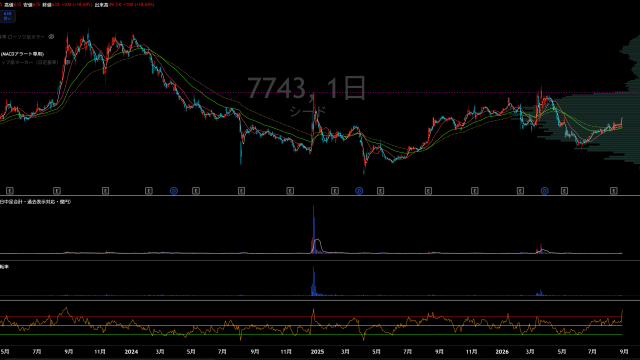Select the 回転率 turnover pane label

4,267
